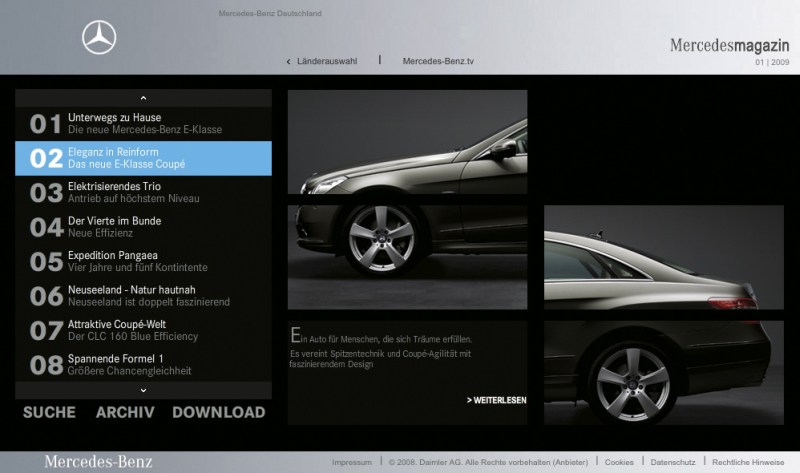This screenshot has width=800, height=473.
Task: Open article 05 Expedition Pangaea
Action: pyautogui.click(x=143, y=262)
